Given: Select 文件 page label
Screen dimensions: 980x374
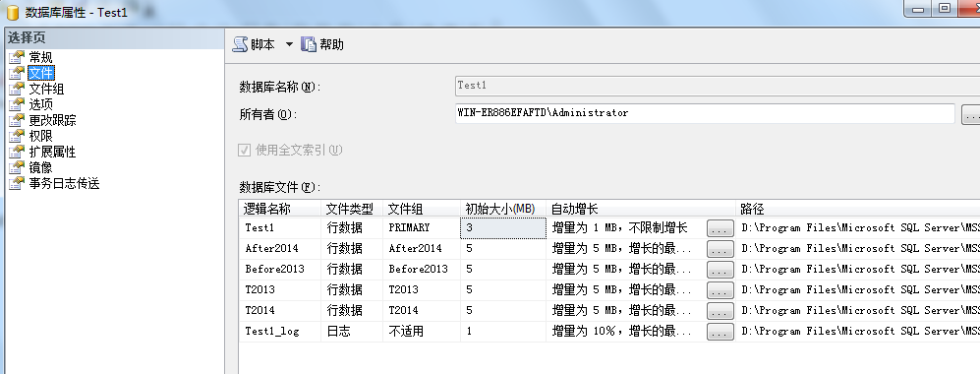Looking at the screenshot, I should tap(41, 73).
